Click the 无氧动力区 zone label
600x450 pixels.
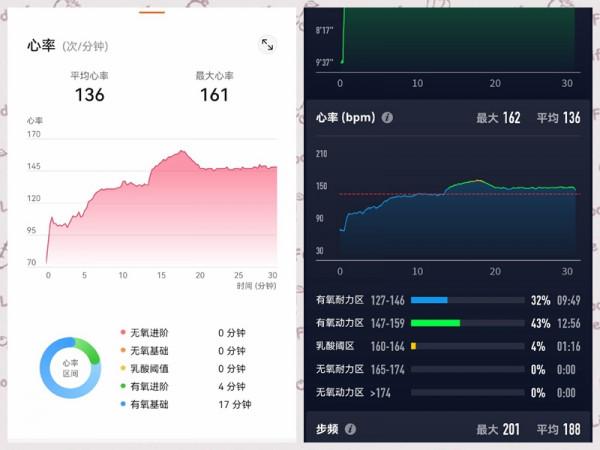pyautogui.click(x=340, y=392)
